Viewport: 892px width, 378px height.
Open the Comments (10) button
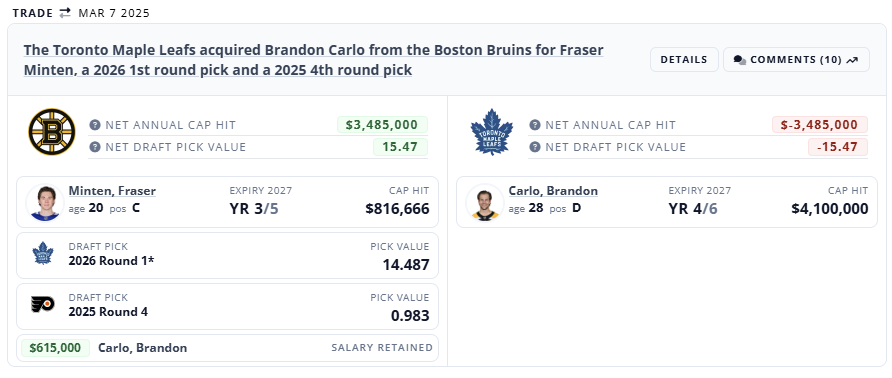click(796, 59)
